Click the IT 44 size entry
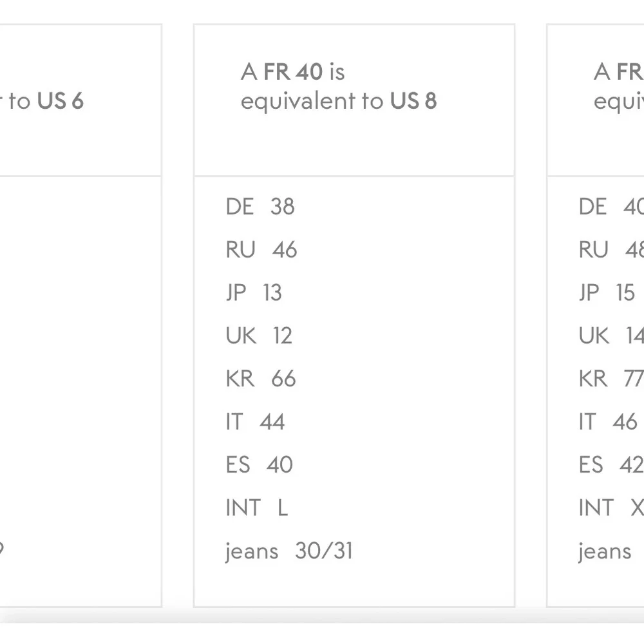 click(x=255, y=422)
